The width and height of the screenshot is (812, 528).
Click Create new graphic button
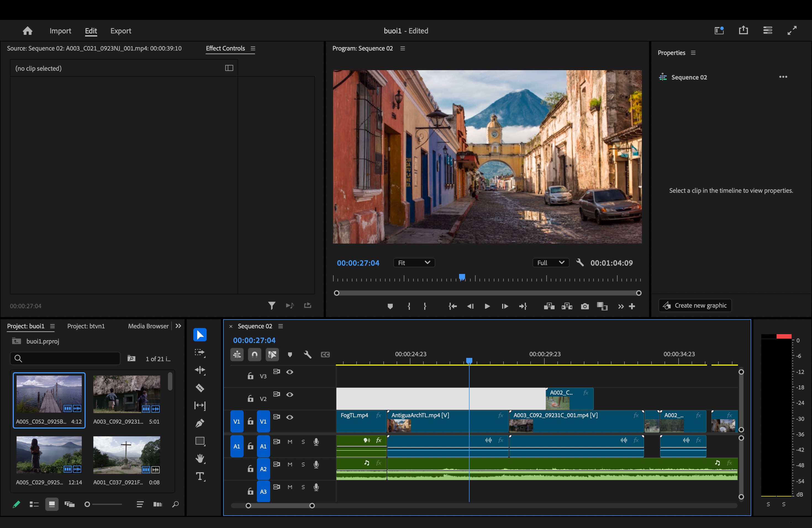click(695, 306)
